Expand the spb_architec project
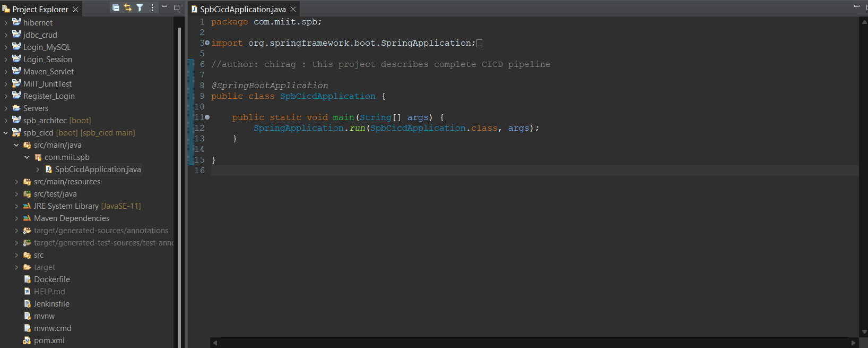 (x=6, y=121)
